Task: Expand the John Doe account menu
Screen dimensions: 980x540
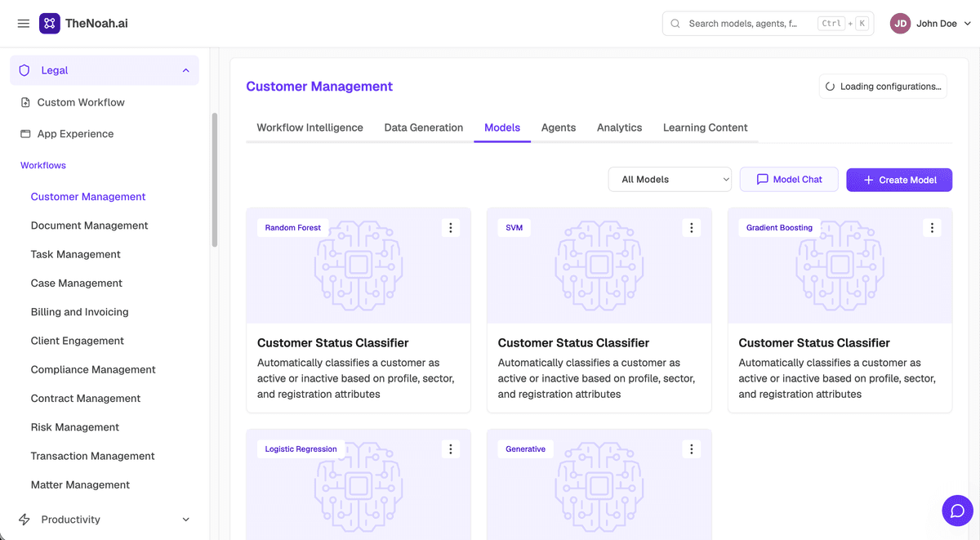Action: pyautogui.click(x=968, y=24)
